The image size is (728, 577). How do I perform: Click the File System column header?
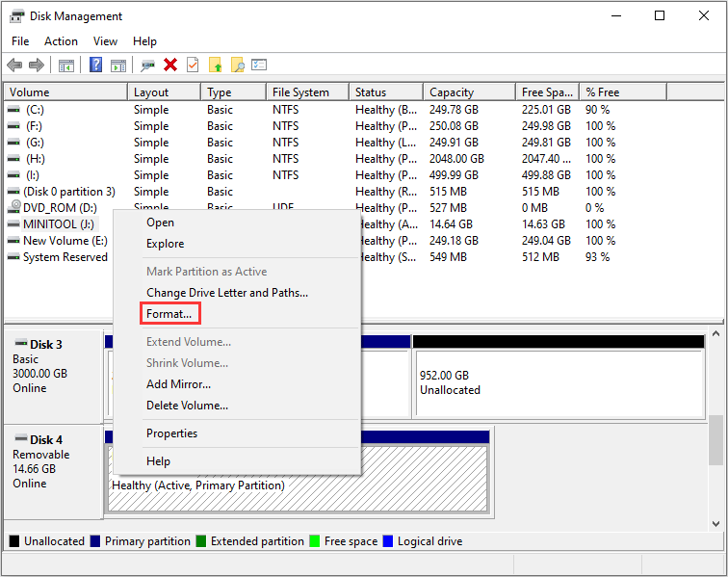[300, 92]
